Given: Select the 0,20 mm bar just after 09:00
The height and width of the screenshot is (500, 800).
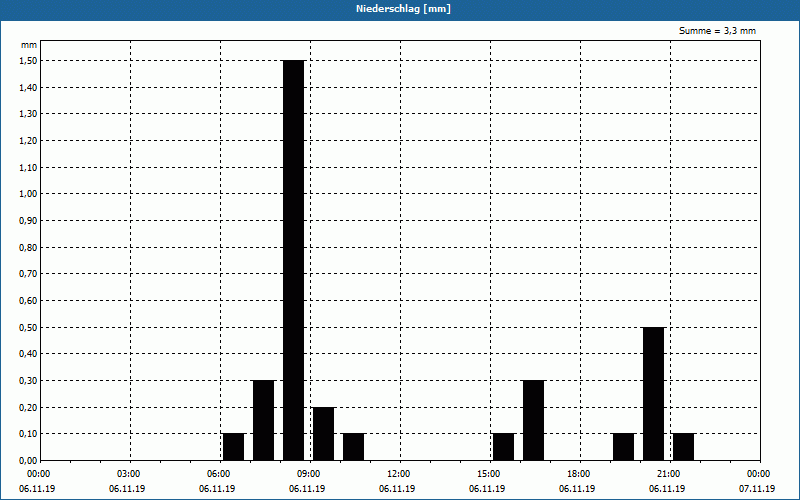Looking at the screenshot, I should click(323, 434).
